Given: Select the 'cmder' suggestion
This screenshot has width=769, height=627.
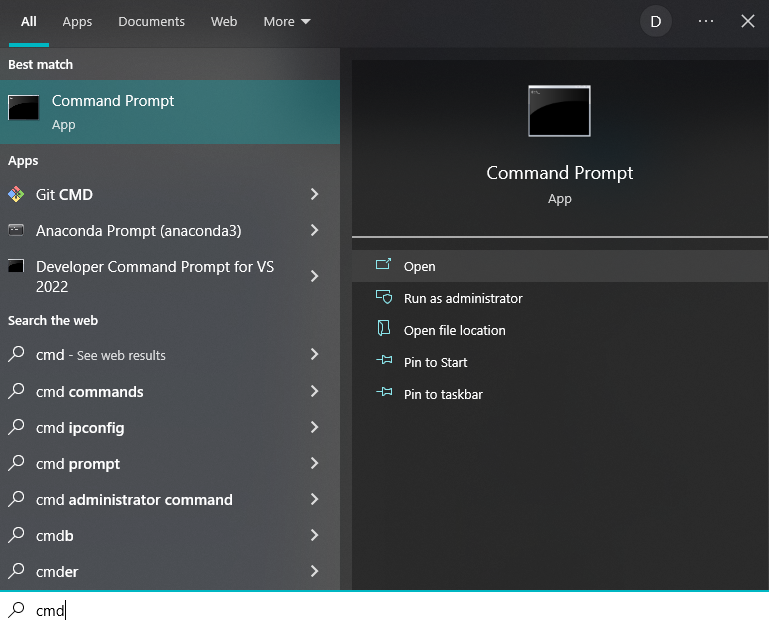Looking at the screenshot, I should (x=170, y=571).
